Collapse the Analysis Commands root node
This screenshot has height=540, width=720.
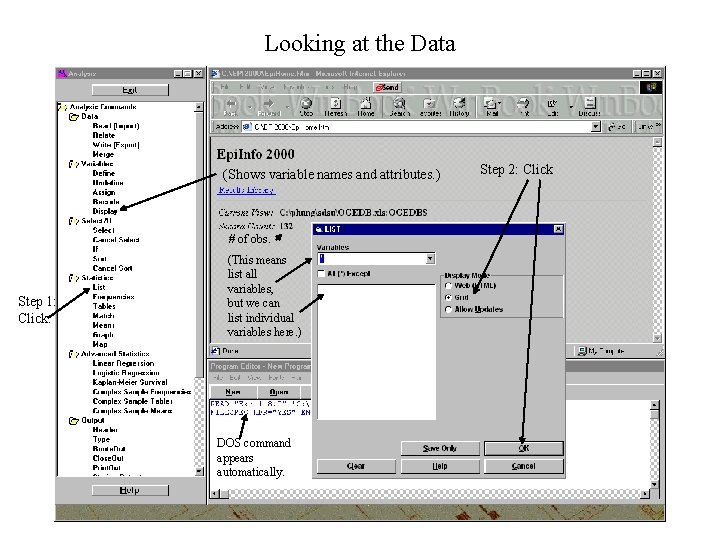click(x=62, y=107)
